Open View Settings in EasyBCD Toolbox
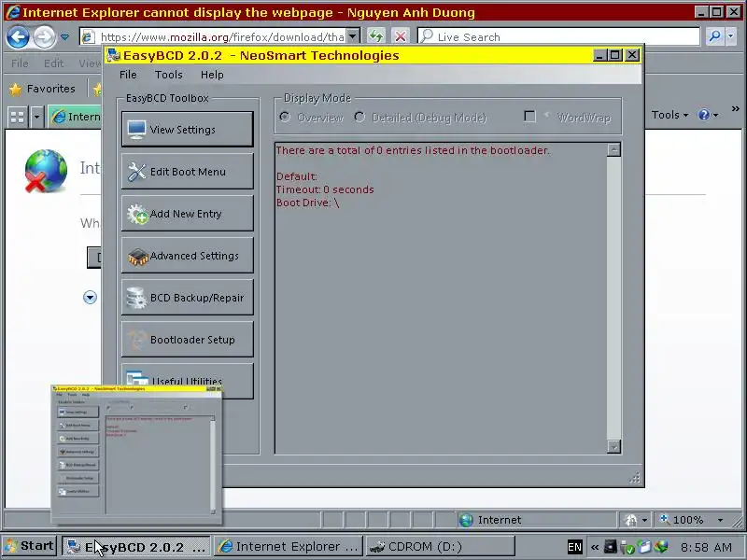747x560 pixels. [188, 129]
